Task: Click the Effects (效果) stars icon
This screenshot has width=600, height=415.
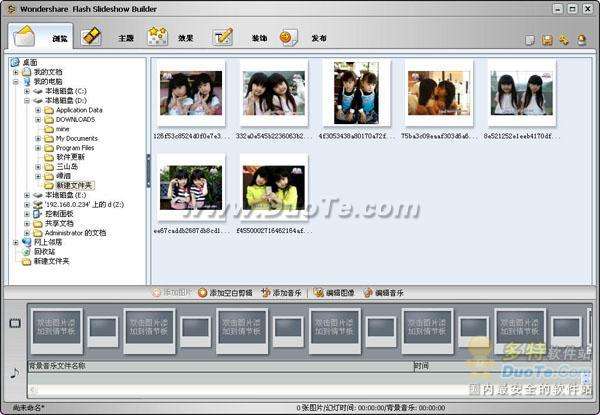Action: (x=157, y=37)
